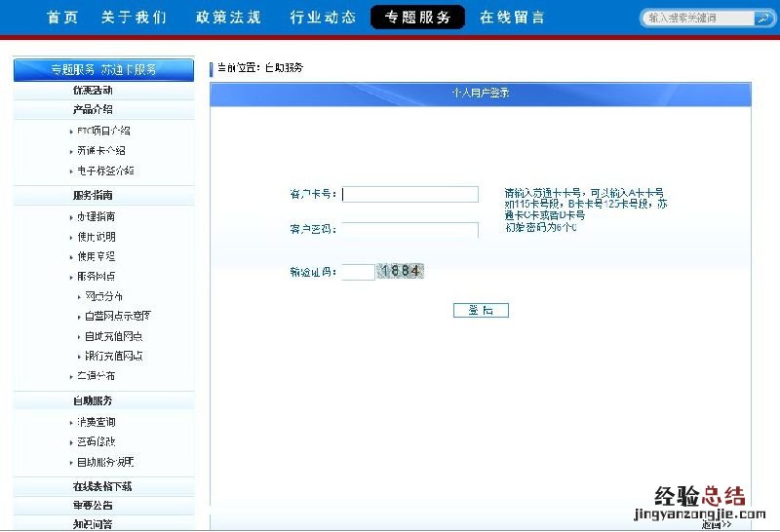
Task: Open the 优惠活动 sidebar section
Action: pos(93,91)
